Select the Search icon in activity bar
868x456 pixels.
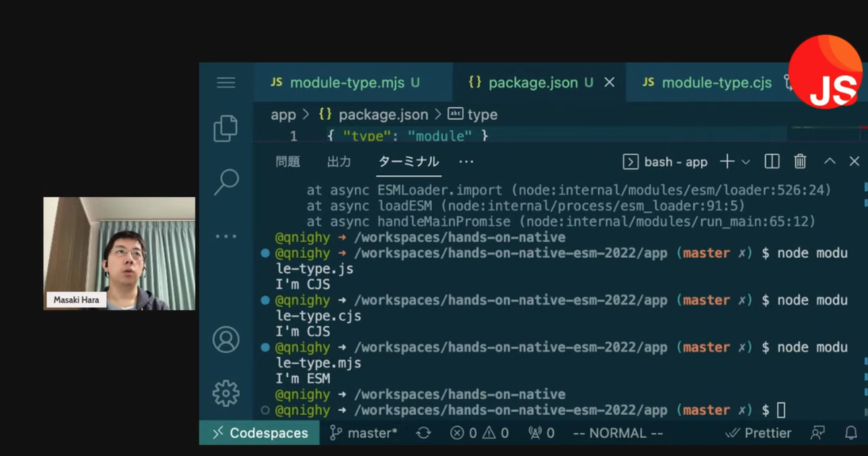pyautogui.click(x=226, y=180)
